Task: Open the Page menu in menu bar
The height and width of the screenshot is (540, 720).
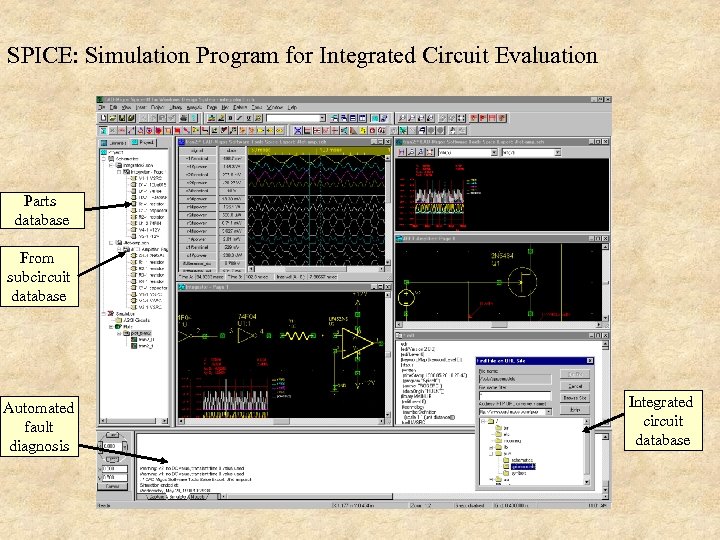Action: (212, 107)
